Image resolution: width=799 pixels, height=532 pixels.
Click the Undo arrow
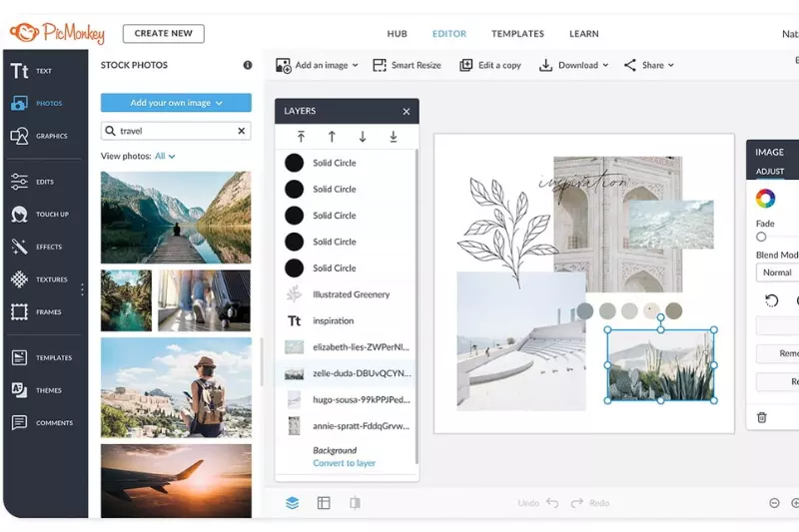(552, 503)
